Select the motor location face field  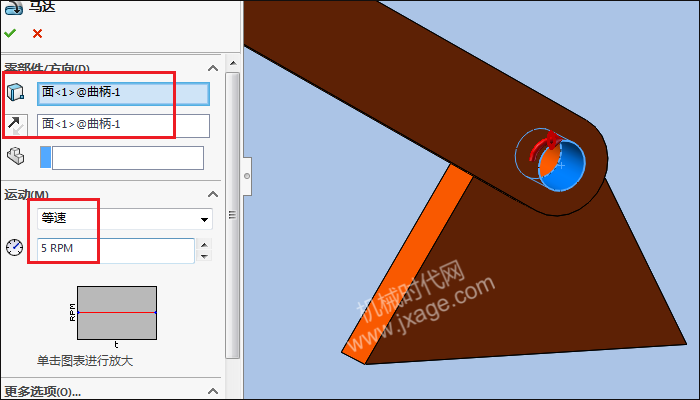123,93
